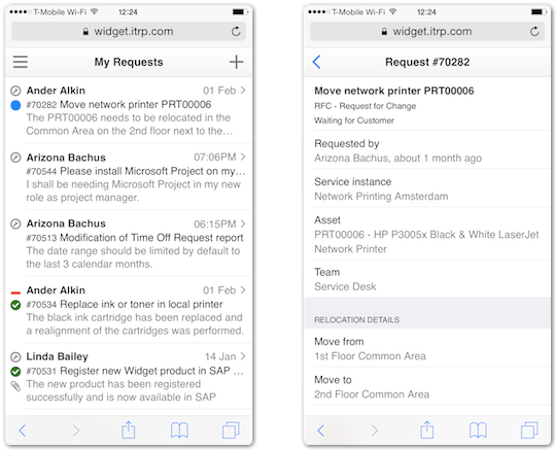Open bookmarks in Request #70282 screen
556x450 pixels.
(478, 430)
